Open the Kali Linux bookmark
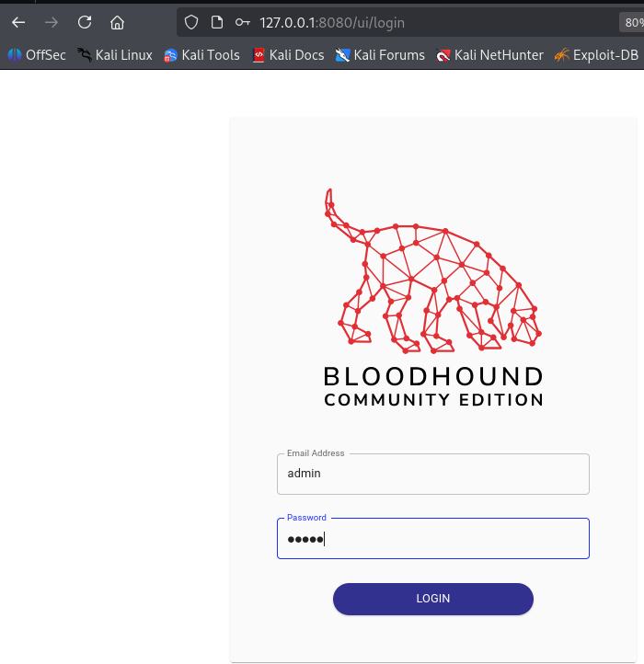644x664 pixels. (114, 55)
